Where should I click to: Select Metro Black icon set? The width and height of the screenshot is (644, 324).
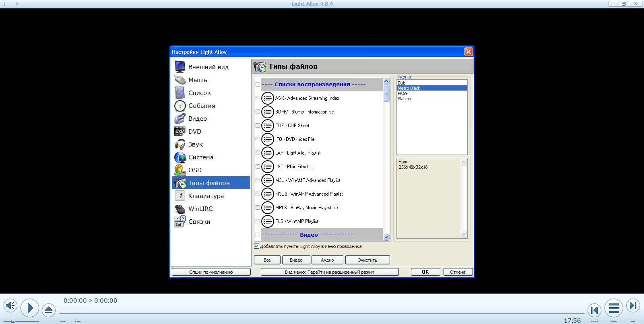[432, 88]
